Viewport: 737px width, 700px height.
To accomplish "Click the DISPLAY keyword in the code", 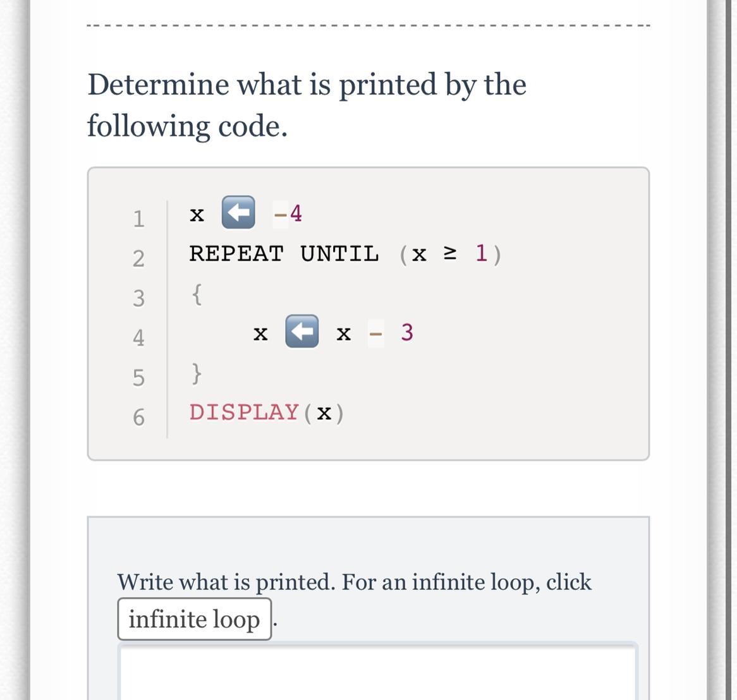I will tap(244, 412).
